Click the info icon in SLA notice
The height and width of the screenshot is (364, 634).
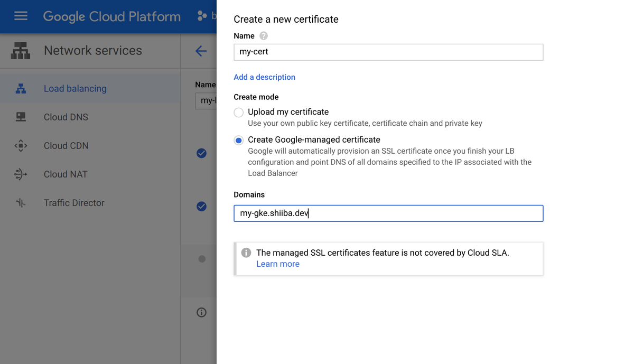(x=246, y=253)
